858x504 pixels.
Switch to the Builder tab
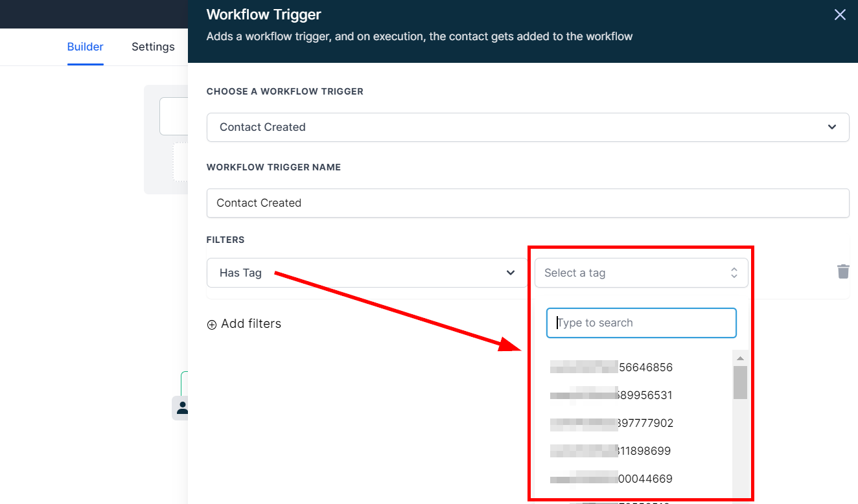tap(85, 47)
